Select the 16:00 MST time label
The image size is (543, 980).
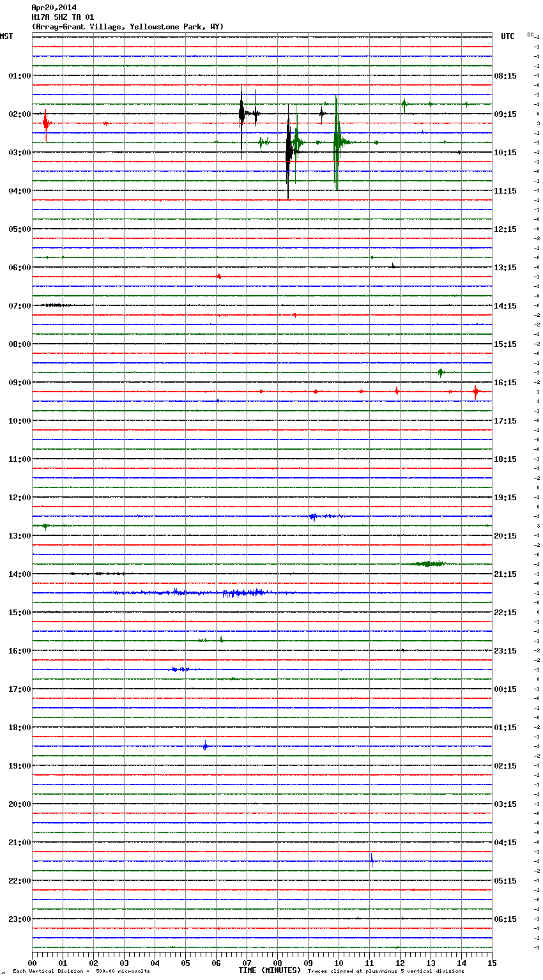click(20, 651)
